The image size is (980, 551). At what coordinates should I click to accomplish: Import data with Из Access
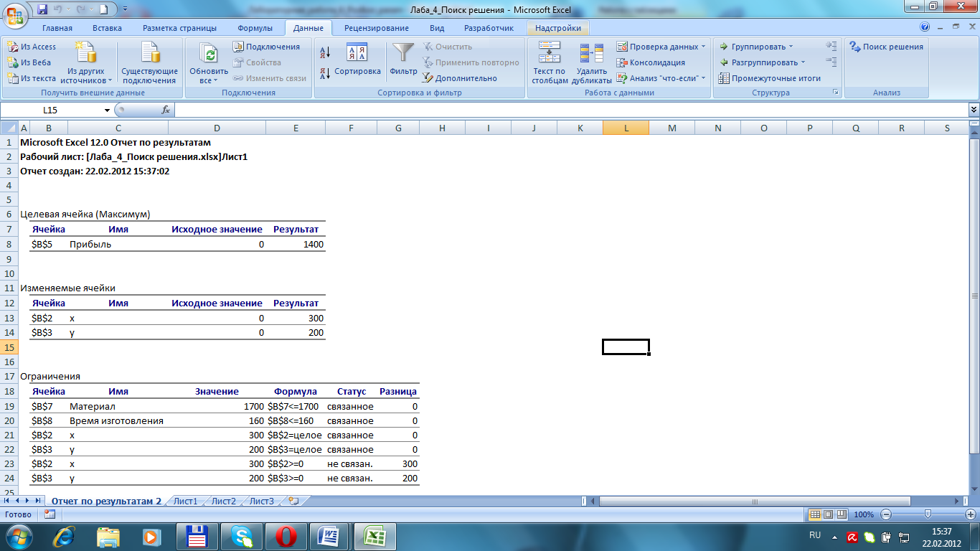(32, 47)
